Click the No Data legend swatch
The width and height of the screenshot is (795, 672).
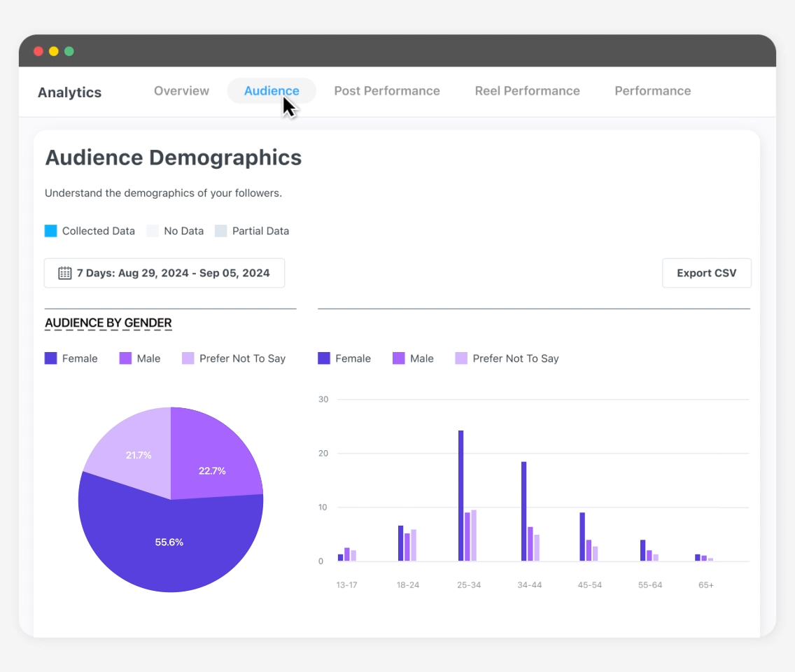tap(153, 231)
